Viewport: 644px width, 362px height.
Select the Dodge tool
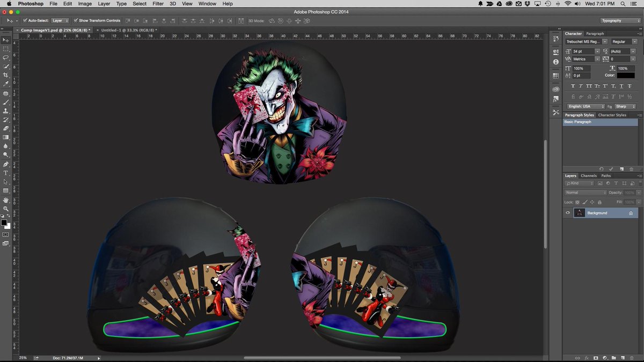[6, 154]
